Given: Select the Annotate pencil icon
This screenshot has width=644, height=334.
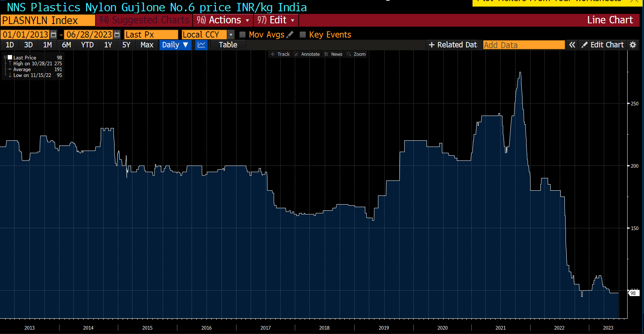Looking at the screenshot, I should click(x=296, y=54).
